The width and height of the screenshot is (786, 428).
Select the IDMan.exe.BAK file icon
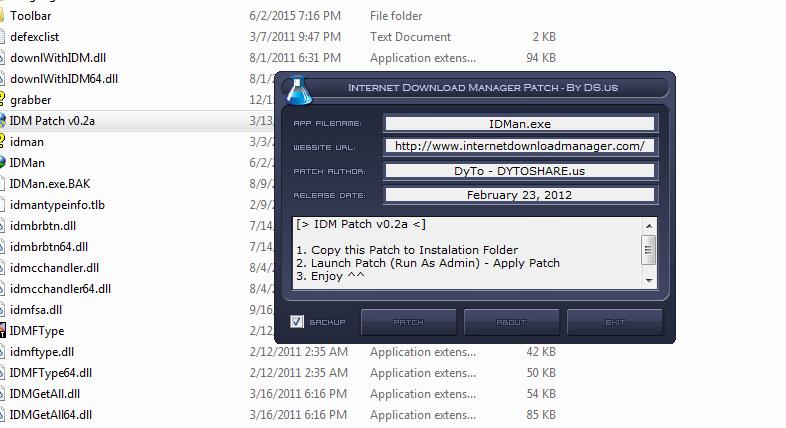pos(2,184)
